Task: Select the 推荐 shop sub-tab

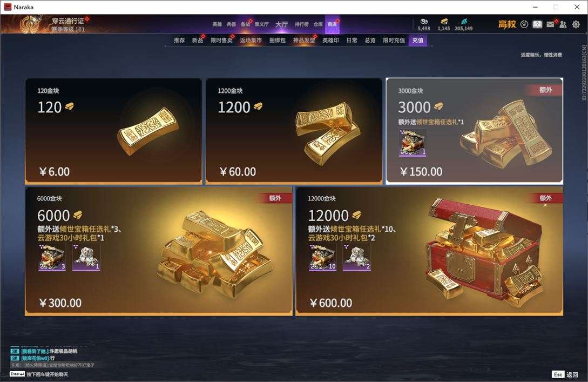Action: click(x=179, y=40)
